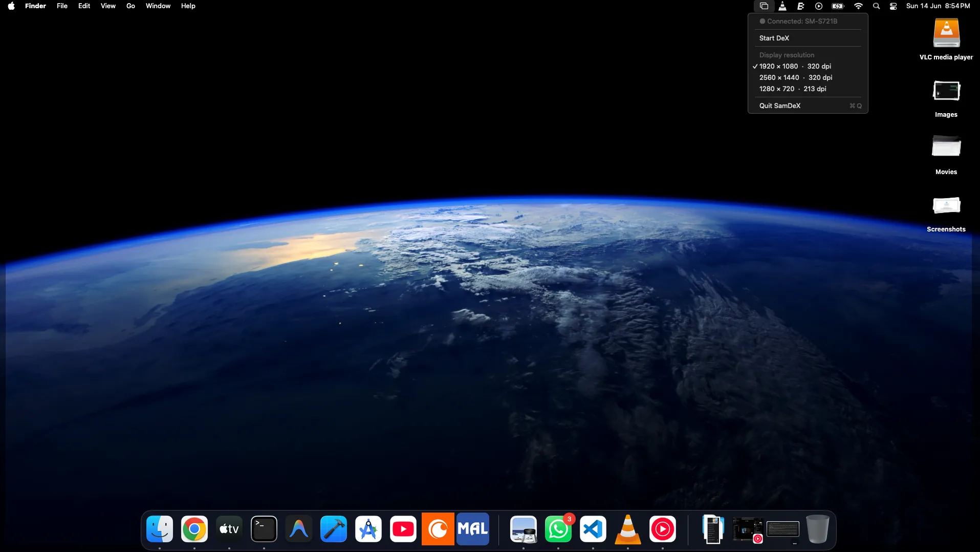This screenshot has height=552, width=980.
Task: Select 1920 × 1080 320 dpi resolution
Action: click(808, 66)
